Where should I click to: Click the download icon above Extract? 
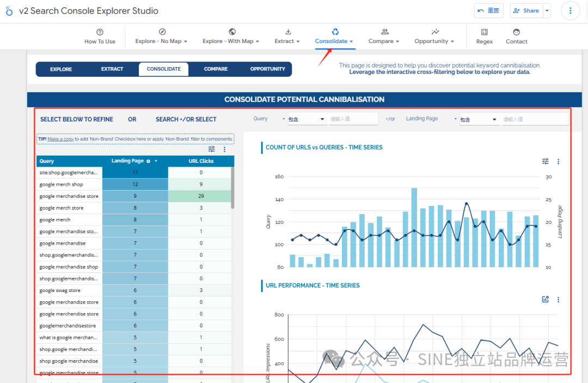(288, 32)
